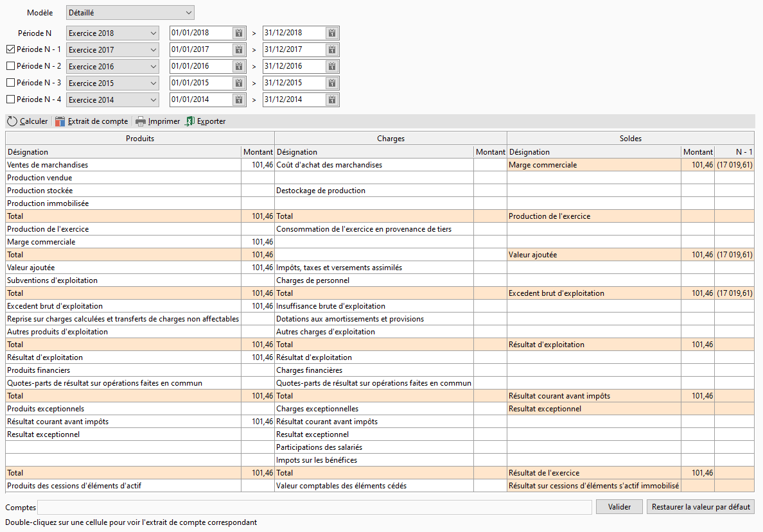Select Impôts, taxes et versements assimilés cell

tap(374, 268)
